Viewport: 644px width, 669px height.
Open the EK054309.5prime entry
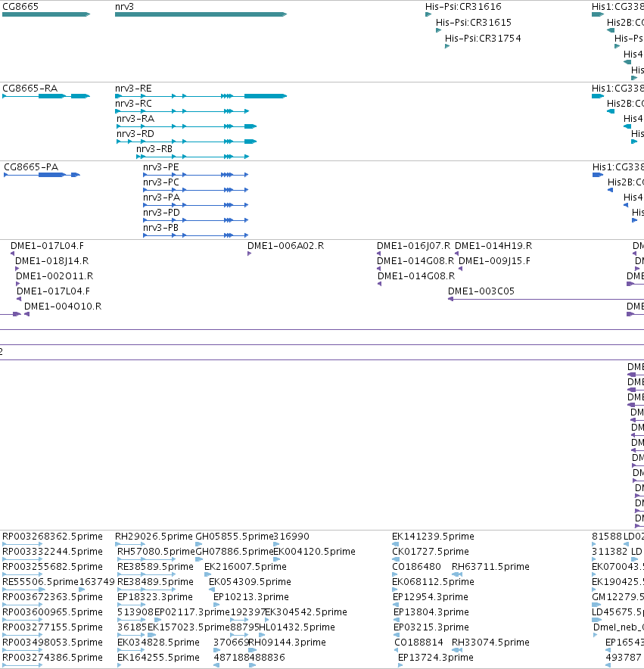212,590
